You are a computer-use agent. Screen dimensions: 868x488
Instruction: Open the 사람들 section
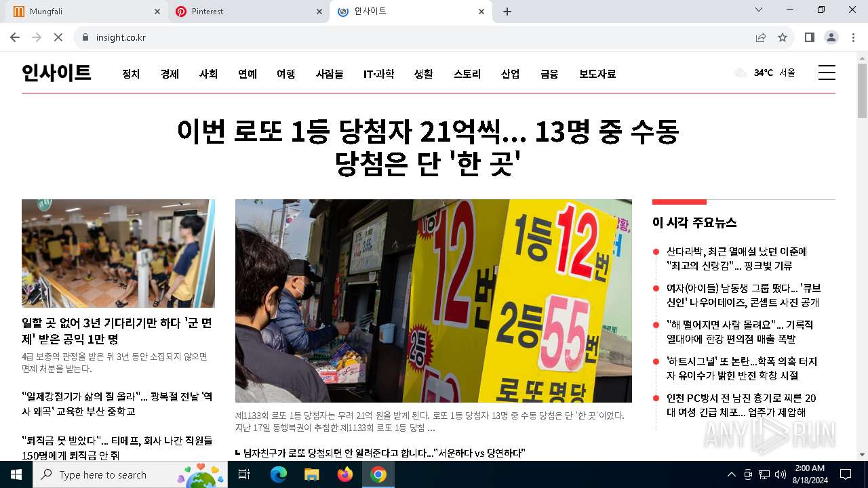tap(330, 74)
